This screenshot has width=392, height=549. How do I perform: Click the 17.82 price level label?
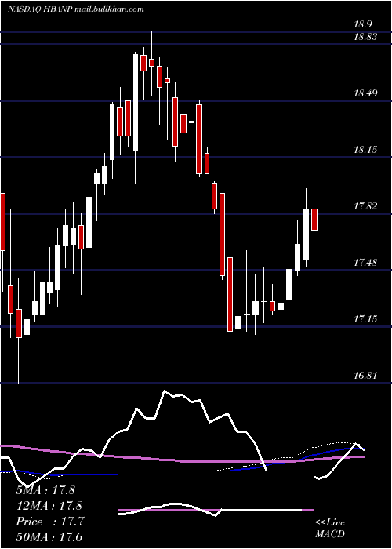(x=366, y=206)
